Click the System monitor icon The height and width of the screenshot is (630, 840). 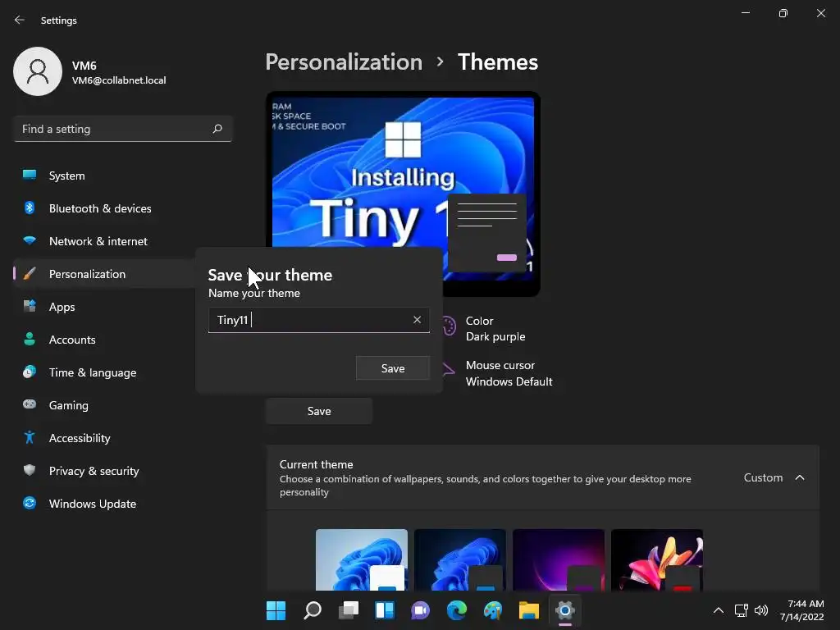(x=30, y=175)
